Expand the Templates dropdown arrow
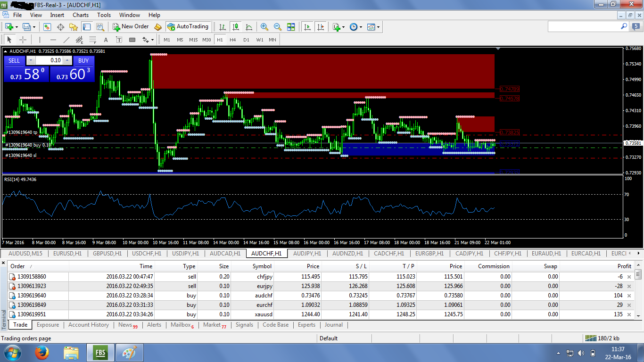Image resolution: width=644 pixels, height=362 pixels. pyautogui.click(x=378, y=27)
